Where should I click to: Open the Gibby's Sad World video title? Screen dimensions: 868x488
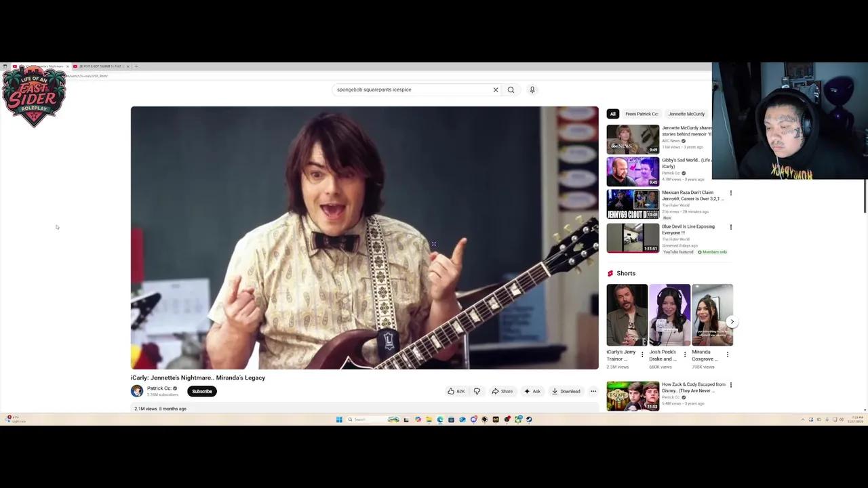(x=686, y=163)
